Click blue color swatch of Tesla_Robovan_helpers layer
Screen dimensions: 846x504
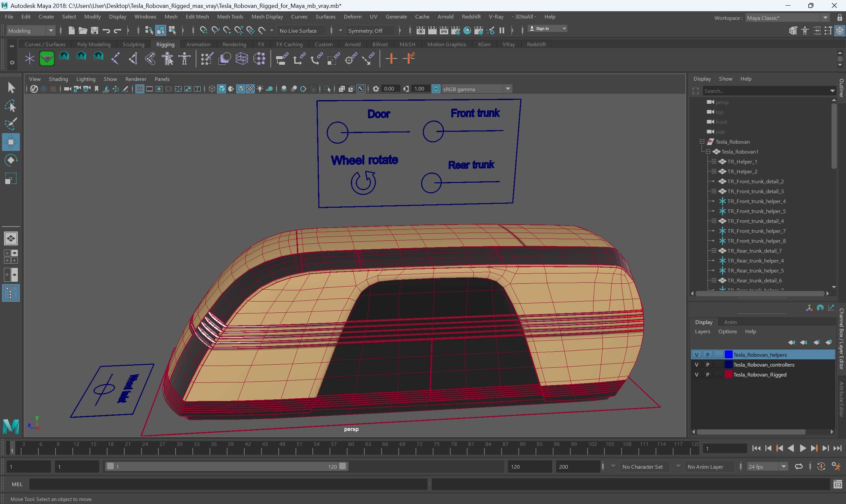point(728,355)
